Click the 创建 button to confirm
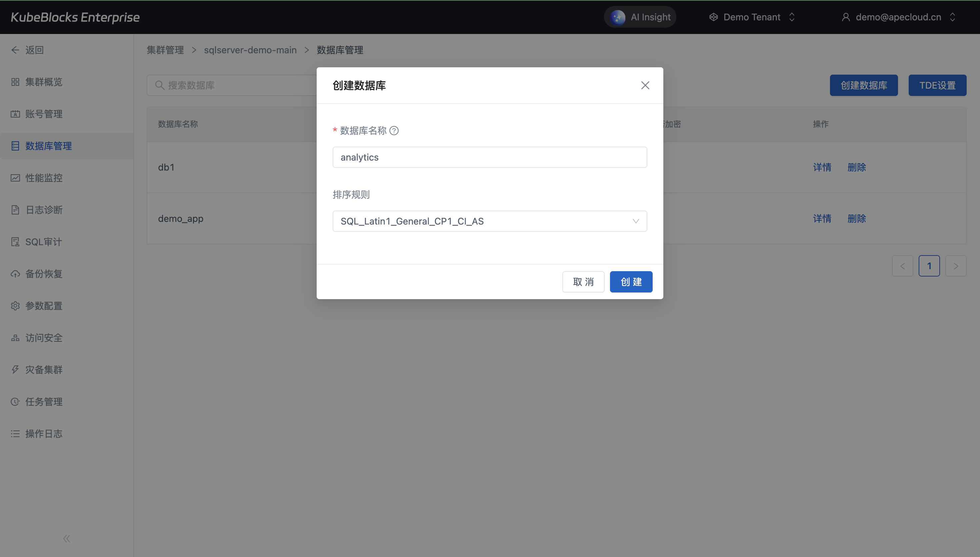The width and height of the screenshot is (980, 557). click(x=631, y=282)
